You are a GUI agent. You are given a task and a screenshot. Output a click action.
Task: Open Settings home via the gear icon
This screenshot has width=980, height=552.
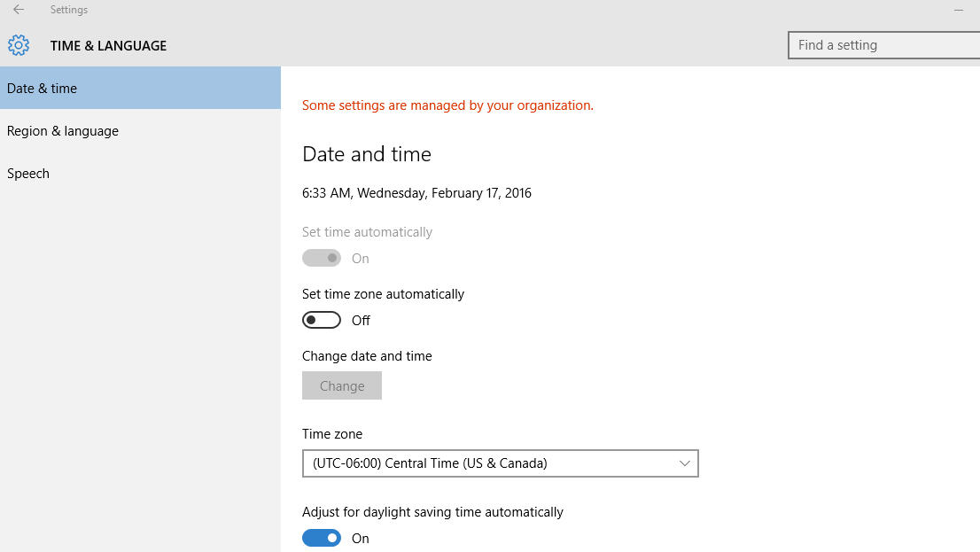pyautogui.click(x=19, y=45)
